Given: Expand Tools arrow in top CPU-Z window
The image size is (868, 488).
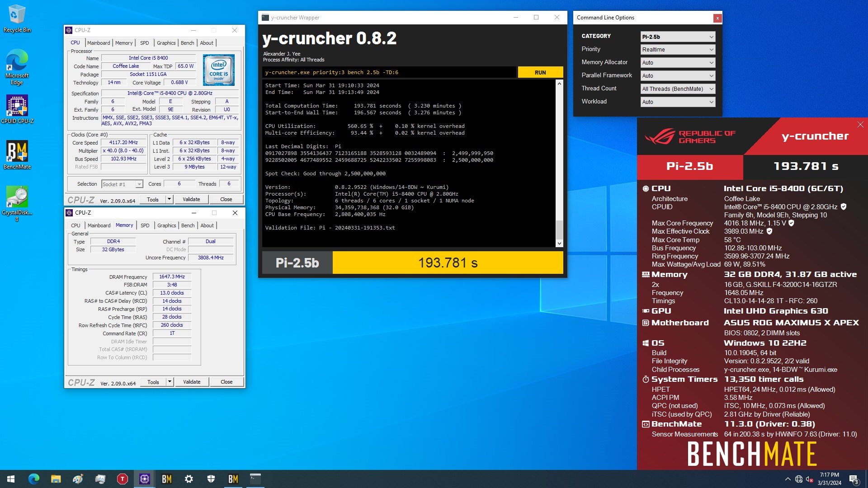Looking at the screenshot, I should coord(170,199).
